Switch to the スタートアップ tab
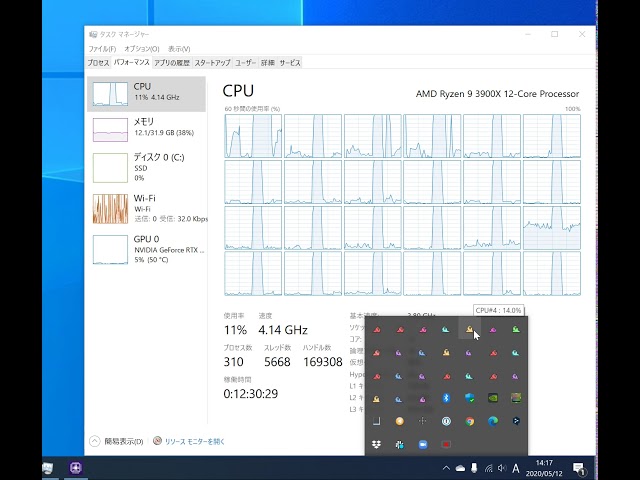 coord(212,62)
